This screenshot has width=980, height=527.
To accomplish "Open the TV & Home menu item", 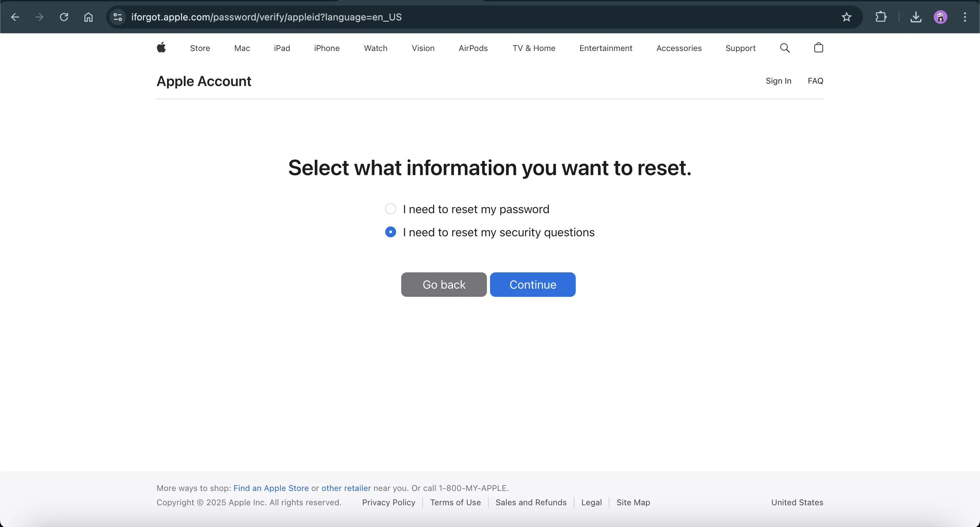I will point(534,48).
